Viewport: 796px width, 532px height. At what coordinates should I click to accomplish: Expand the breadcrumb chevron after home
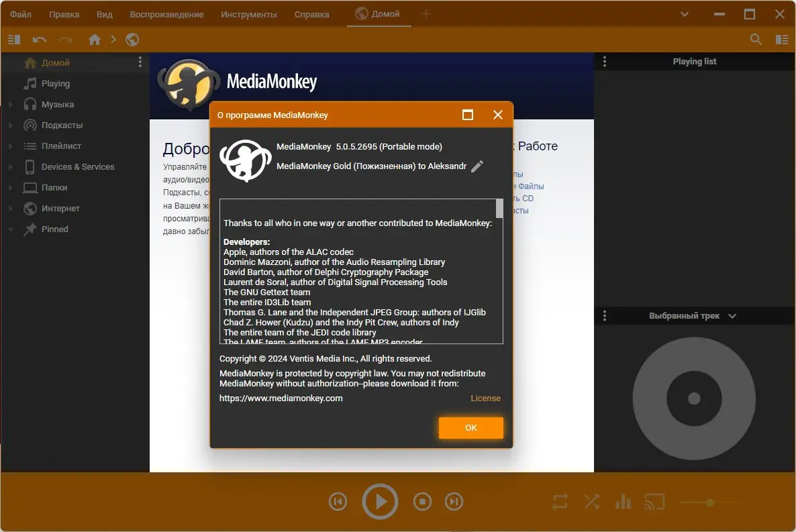click(x=113, y=39)
